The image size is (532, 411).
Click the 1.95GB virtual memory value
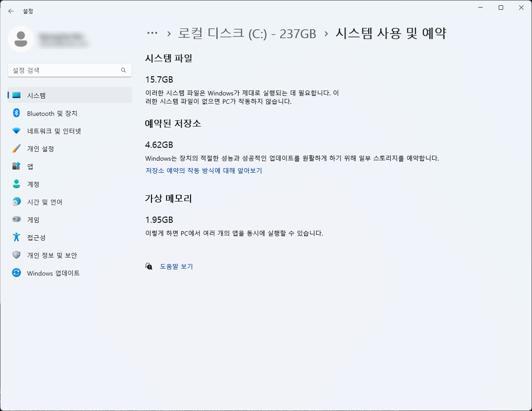tap(159, 220)
